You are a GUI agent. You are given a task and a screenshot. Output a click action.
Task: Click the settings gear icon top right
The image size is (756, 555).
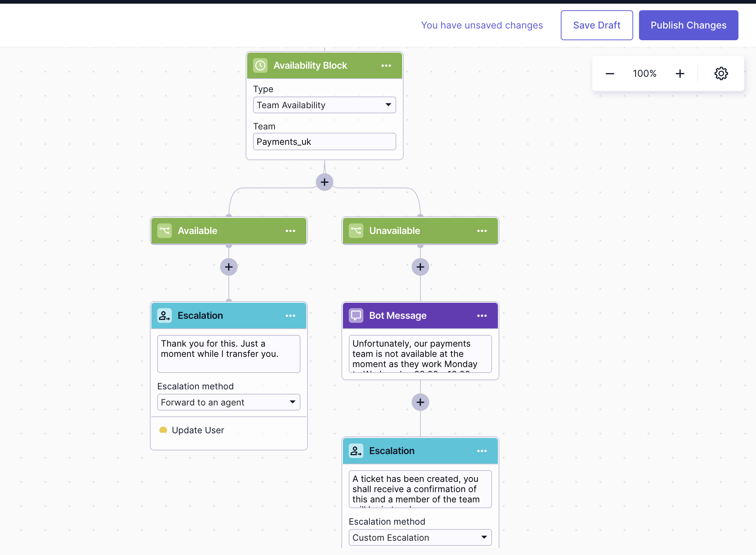point(721,73)
